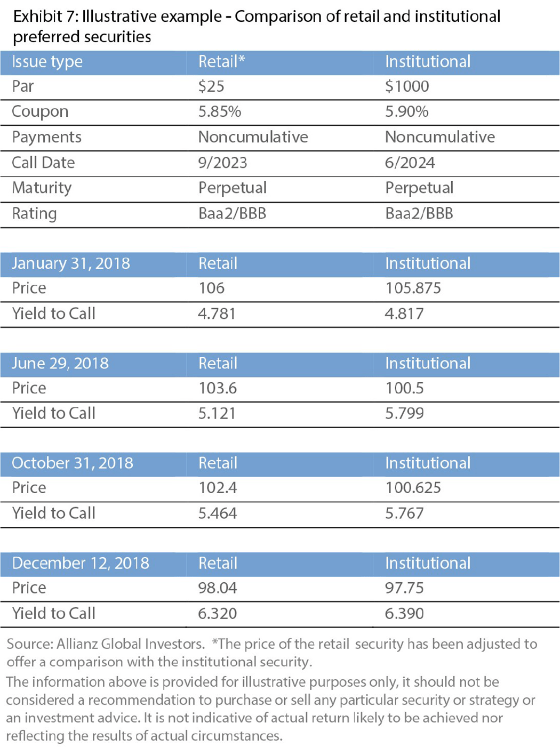Image resolution: width=560 pixels, height=747 pixels.
Task: Click the 4.781 yield to call value
Action: (217, 314)
